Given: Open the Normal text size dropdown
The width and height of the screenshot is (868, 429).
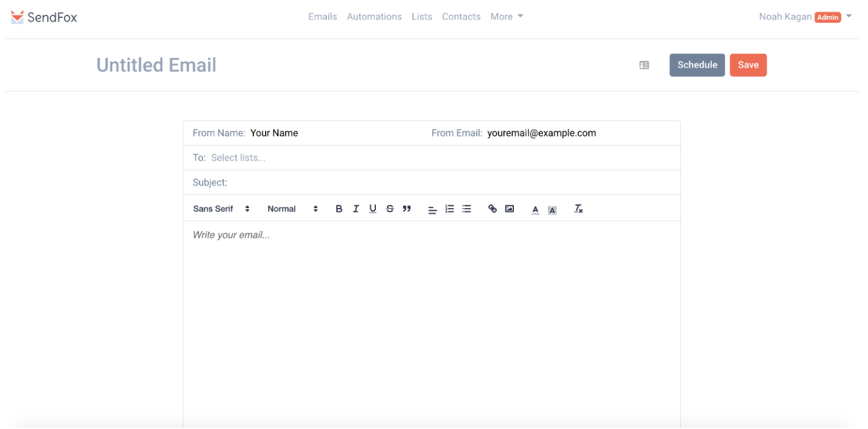Looking at the screenshot, I should point(293,209).
